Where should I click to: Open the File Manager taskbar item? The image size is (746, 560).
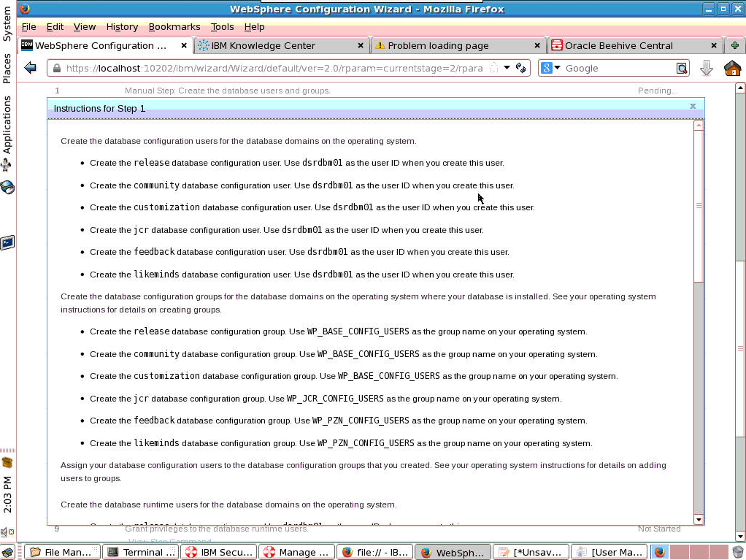[x=62, y=552]
